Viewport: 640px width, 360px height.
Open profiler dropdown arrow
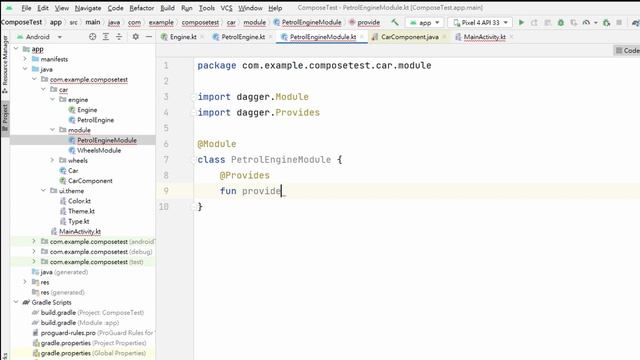tap(595, 23)
